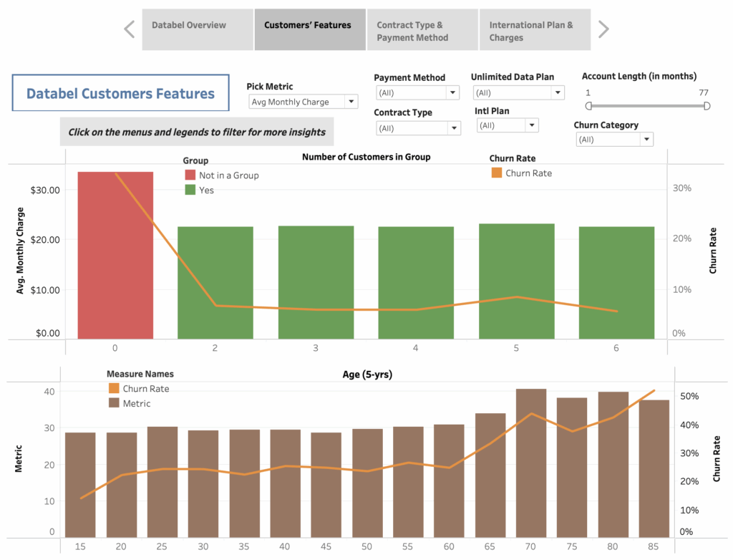Click the green 'Yes' group legend swatch
The image size is (733, 560).
click(190, 190)
